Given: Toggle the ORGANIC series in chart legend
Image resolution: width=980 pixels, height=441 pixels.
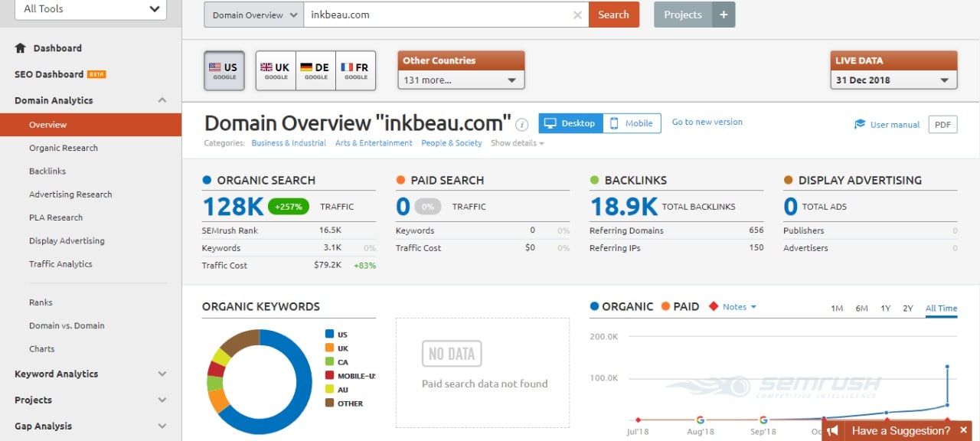Looking at the screenshot, I should pos(621,306).
